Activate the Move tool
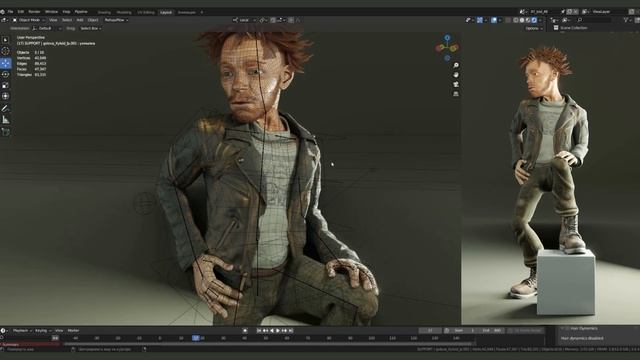The image size is (640, 360). click(5, 63)
